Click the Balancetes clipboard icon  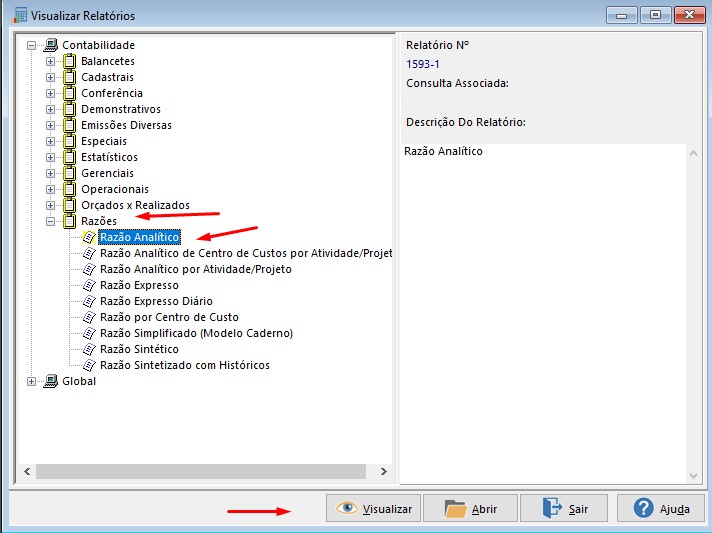pos(69,61)
